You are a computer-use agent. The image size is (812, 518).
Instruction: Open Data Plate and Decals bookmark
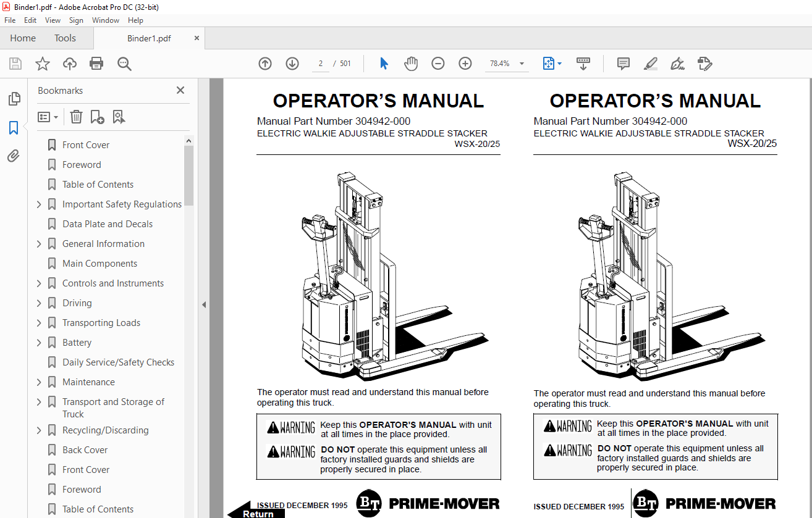108,224
